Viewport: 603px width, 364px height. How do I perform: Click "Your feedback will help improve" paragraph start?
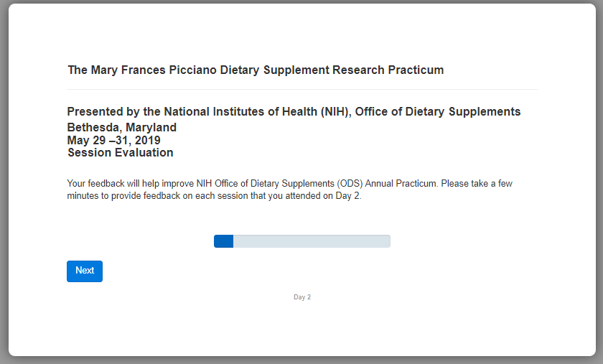pyautogui.click(x=129, y=184)
